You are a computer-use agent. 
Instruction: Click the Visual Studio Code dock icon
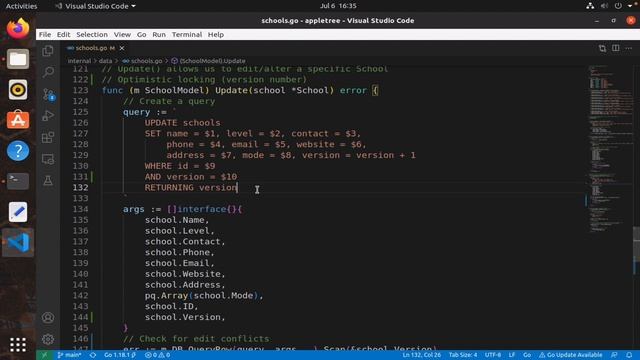(18, 242)
